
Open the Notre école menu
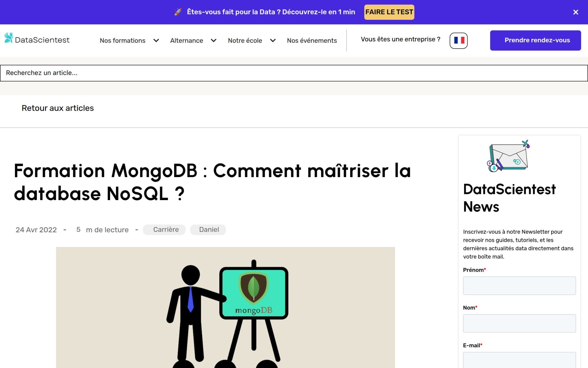pyautogui.click(x=245, y=41)
